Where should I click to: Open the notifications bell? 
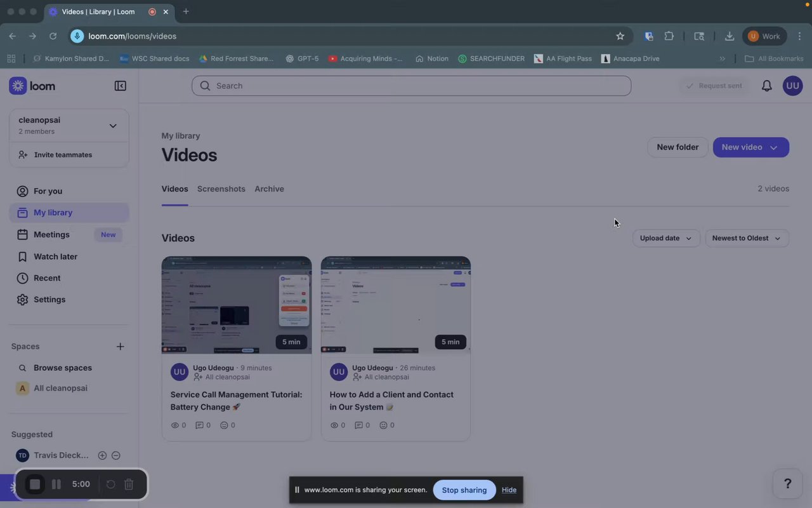pos(767,86)
